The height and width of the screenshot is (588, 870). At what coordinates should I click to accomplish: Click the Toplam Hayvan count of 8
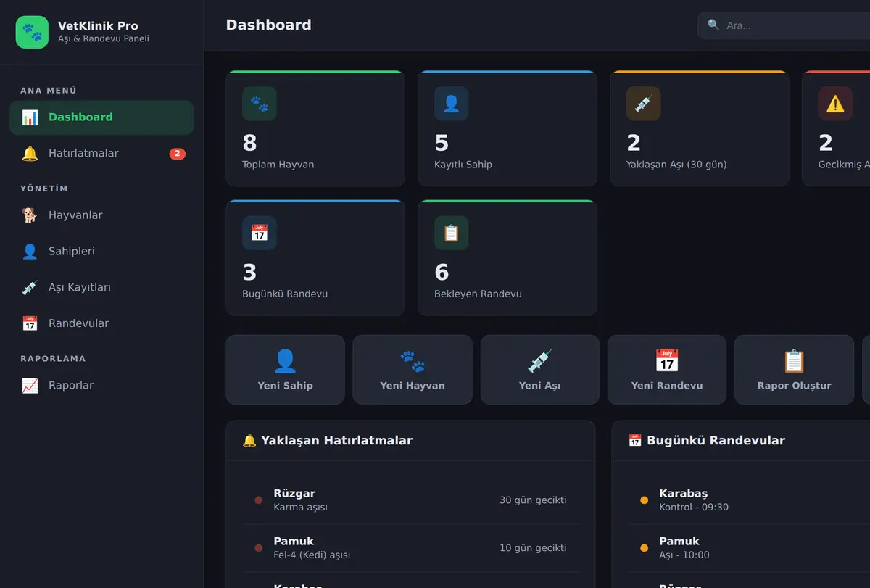point(249,143)
